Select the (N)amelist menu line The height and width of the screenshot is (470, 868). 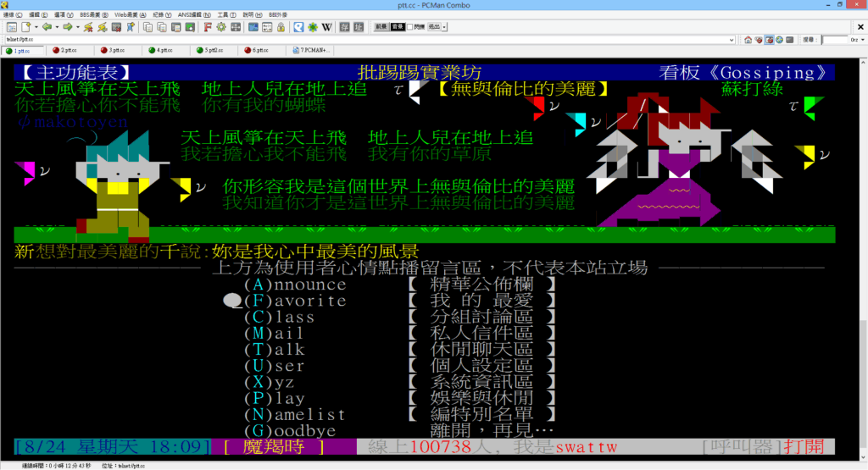400,415
